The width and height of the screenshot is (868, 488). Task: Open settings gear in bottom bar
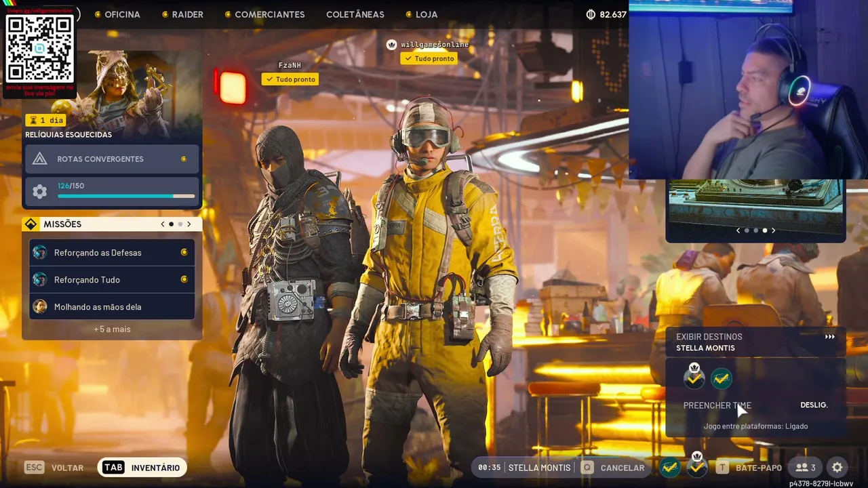pos(837,468)
